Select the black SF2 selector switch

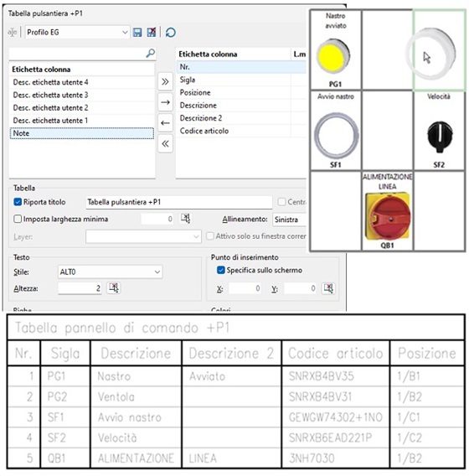440,137
